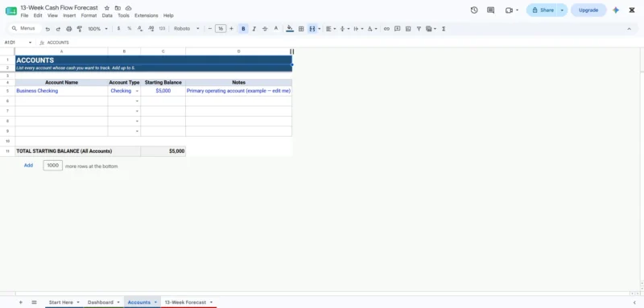The image size is (644, 308).
Task: Click the Google Sheets home logo
Action: point(11,11)
